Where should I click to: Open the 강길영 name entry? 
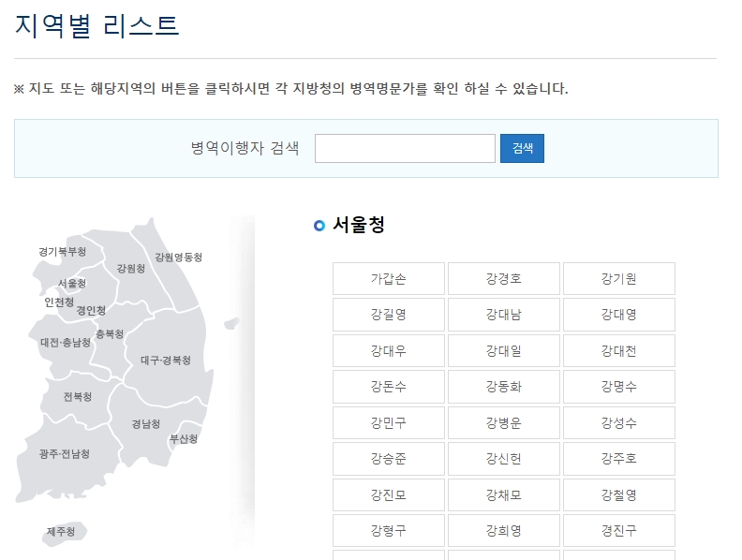[x=389, y=315]
